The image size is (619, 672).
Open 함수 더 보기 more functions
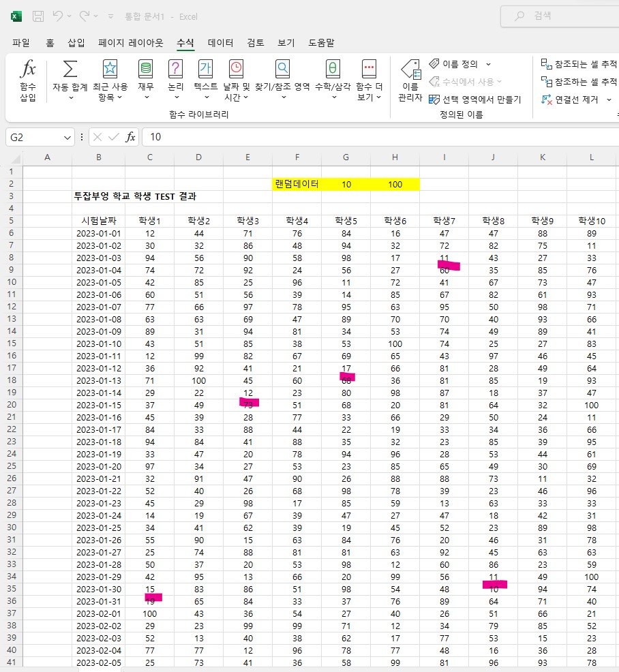369,80
